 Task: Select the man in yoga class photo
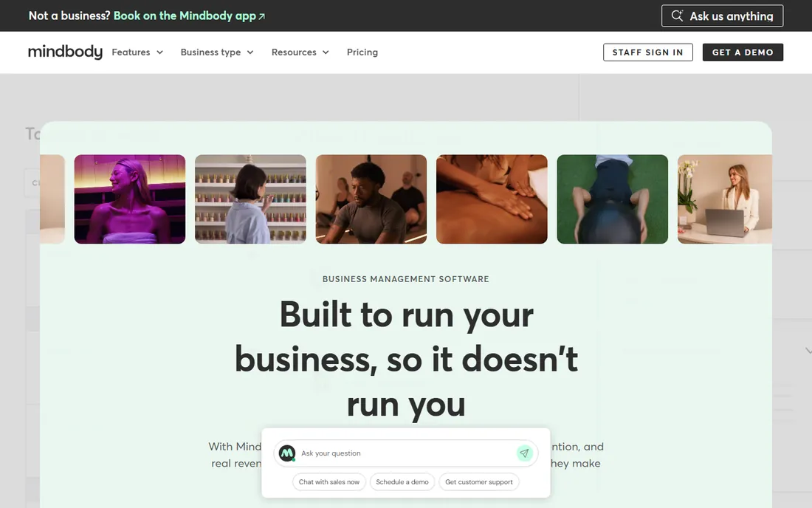(371, 199)
